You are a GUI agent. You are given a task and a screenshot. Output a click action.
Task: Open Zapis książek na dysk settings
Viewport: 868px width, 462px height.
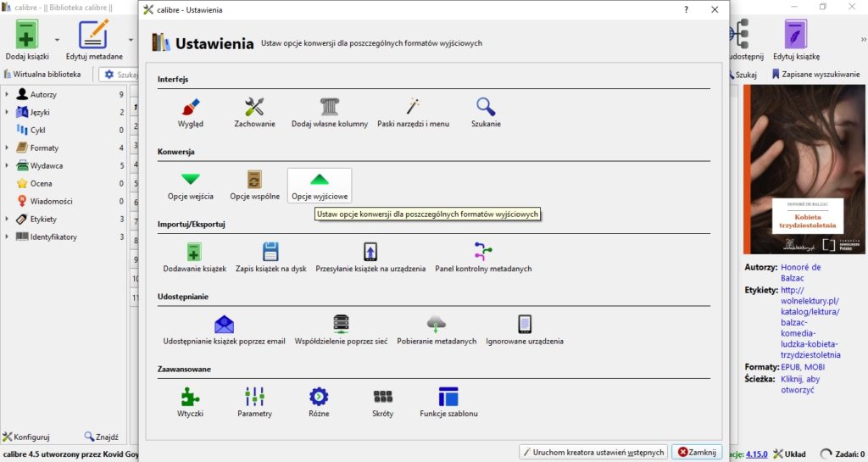270,258
